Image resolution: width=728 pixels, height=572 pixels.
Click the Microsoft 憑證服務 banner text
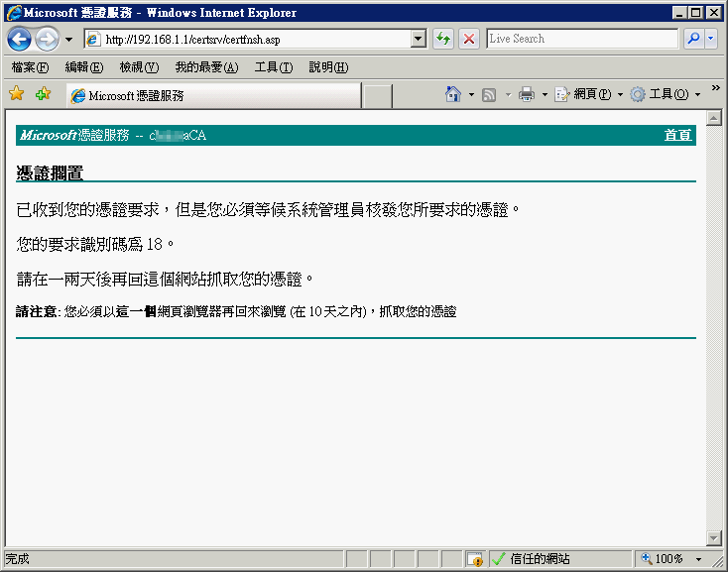pos(74,135)
